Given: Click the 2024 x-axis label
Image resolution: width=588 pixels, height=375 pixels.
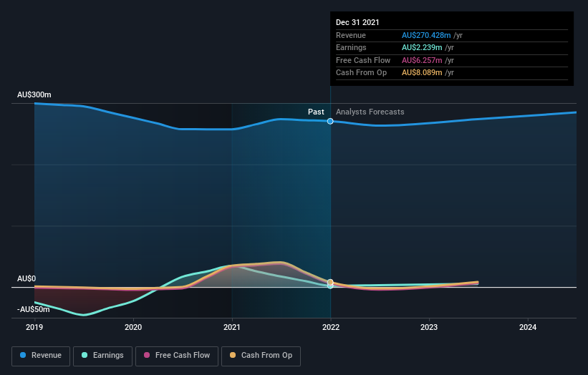Looking at the screenshot, I should pyautogui.click(x=528, y=328).
